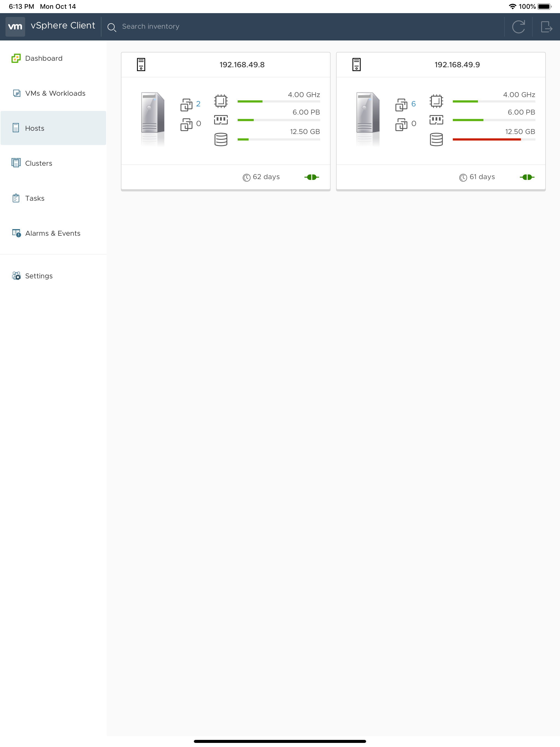Open powered-on VMs count 6 link
560x747 pixels.
click(x=413, y=104)
